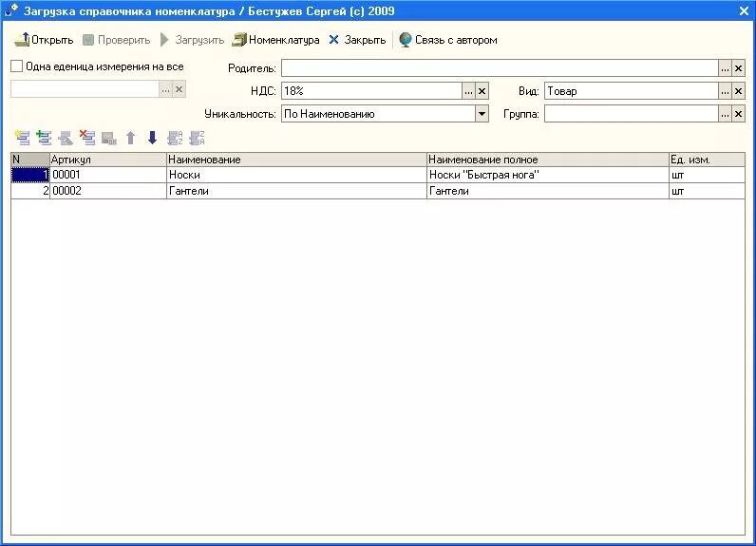Click the Наименование column header

coord(296,160)
